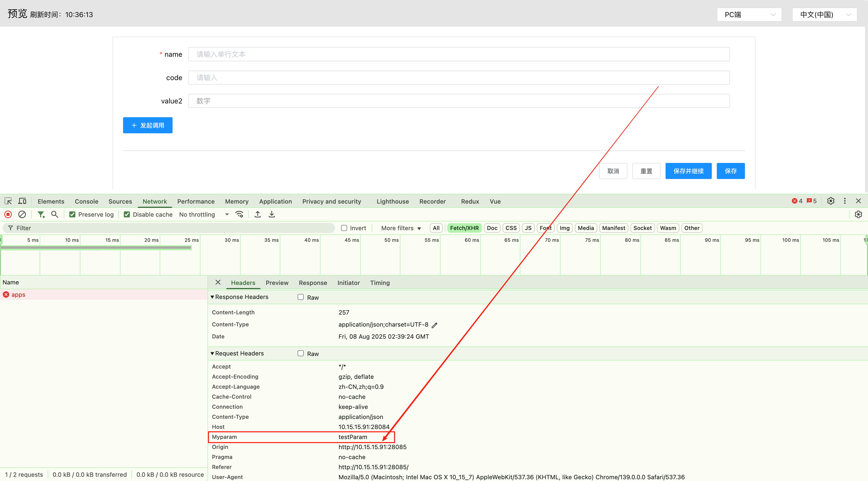Uncheck the Preserve log checkbox
868x481 pixels.
coord(72,215)
